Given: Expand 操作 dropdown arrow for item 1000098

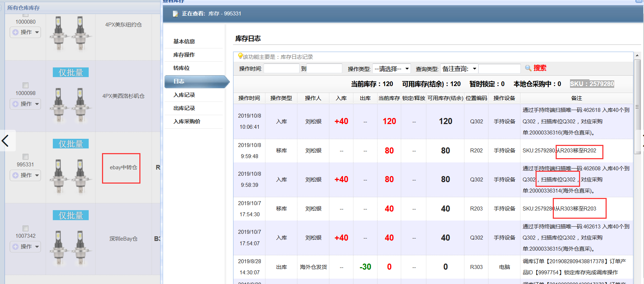Looking at the screenshot, I should point(37,104).
